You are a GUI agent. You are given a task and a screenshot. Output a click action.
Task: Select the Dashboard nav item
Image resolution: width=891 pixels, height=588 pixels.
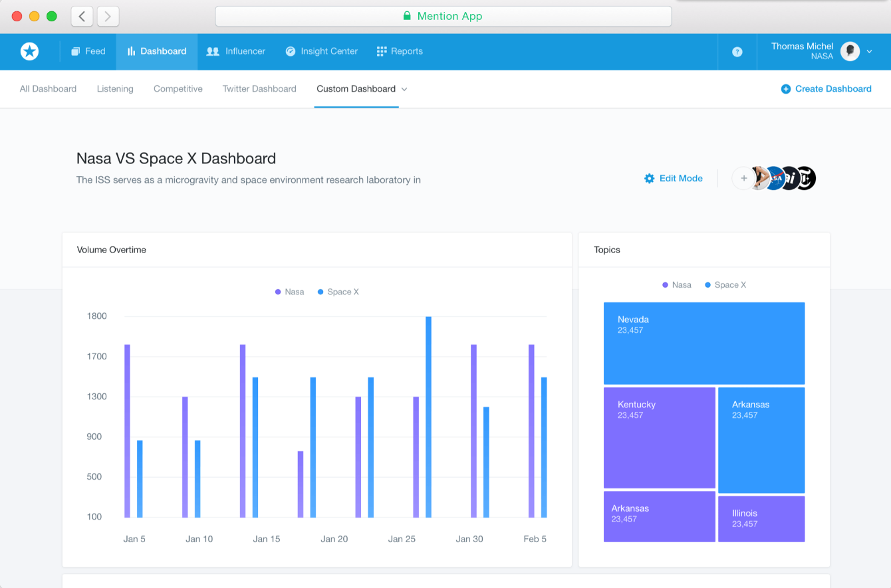click(x=157, y=51)
